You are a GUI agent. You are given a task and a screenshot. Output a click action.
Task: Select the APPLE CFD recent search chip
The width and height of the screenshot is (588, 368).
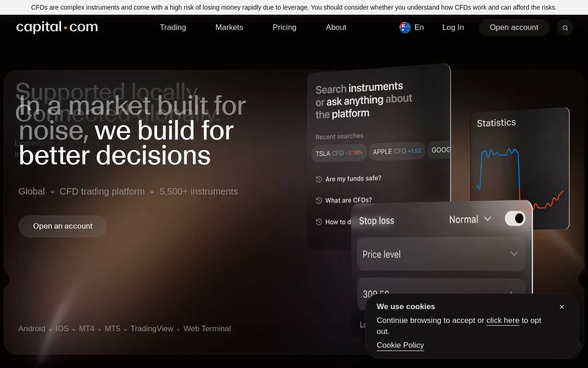(397, 151)
